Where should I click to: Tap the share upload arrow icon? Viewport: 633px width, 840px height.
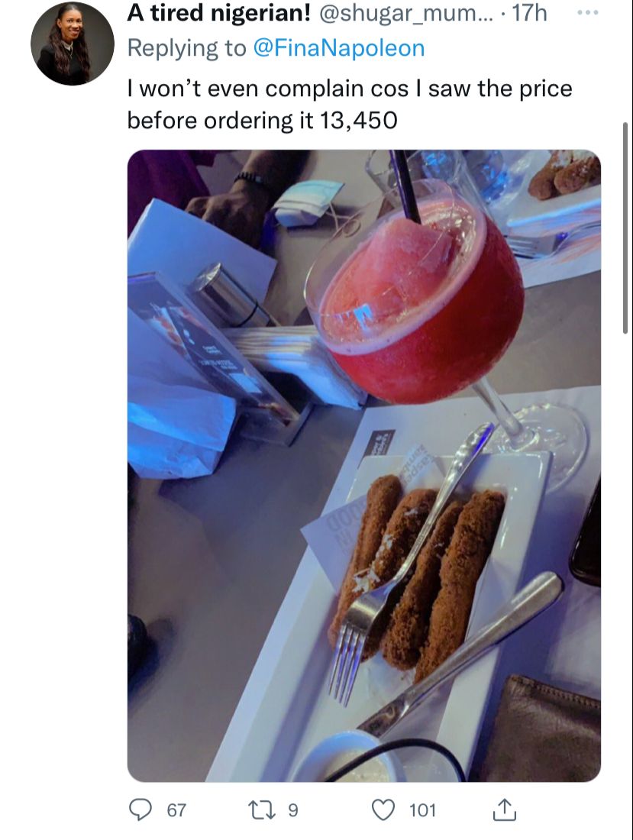[504, 809]
